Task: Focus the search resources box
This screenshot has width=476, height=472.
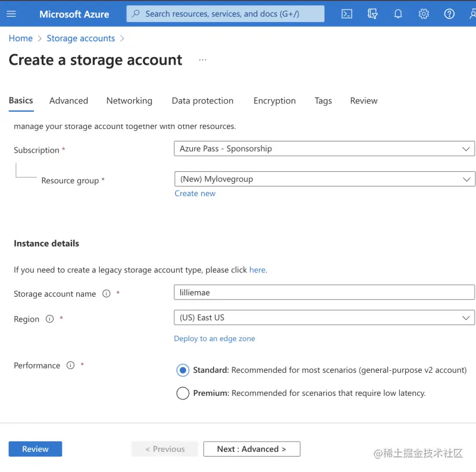Action: click(x=226, y=14)
